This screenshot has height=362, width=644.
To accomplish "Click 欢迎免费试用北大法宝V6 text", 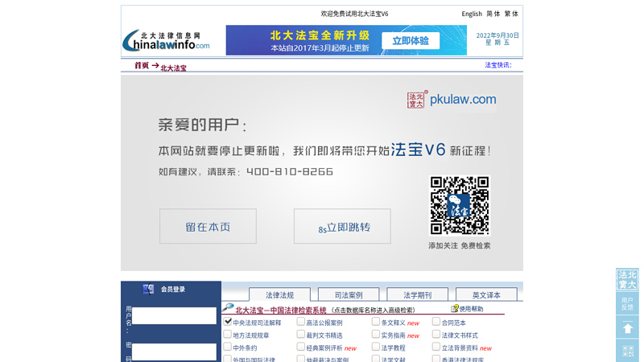I will pyautogui.click(x=354, y=14).
